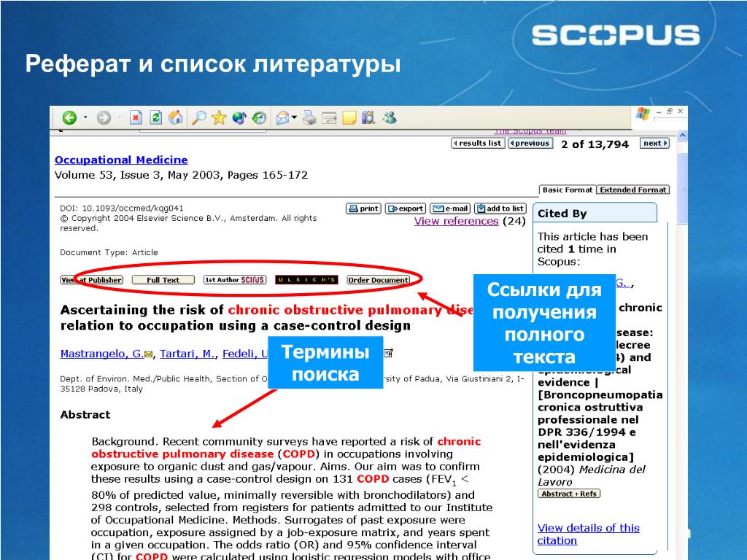Open the Back button history dropdown arrow
Screen dimensions: 747x560
coord(85,117)
